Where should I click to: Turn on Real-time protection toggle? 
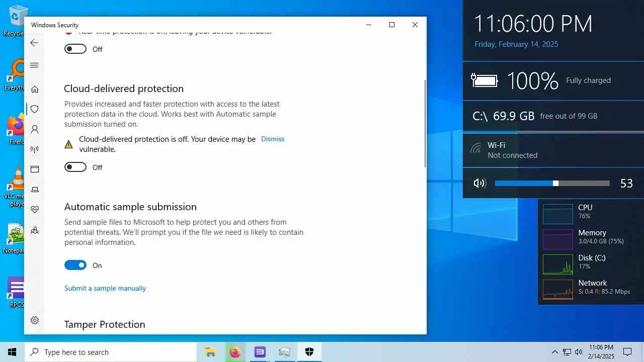pos(75,49)
